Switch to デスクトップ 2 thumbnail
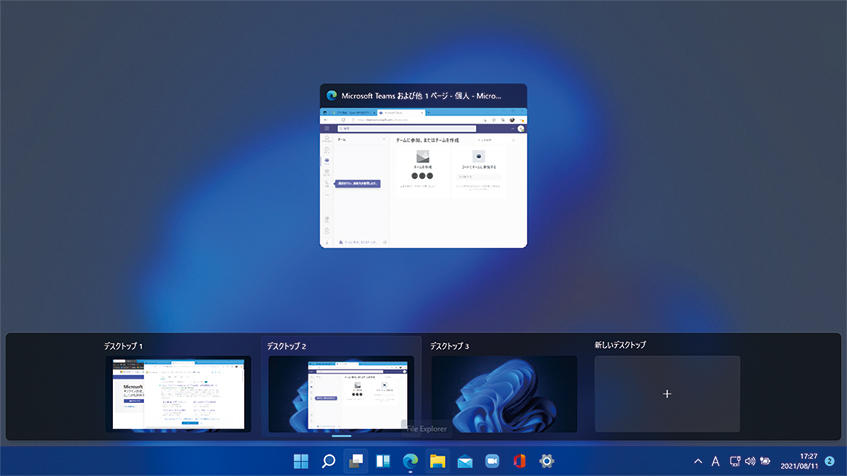This screenshot has height=476, width=847. pyautogui.click(x=341, y=393)
